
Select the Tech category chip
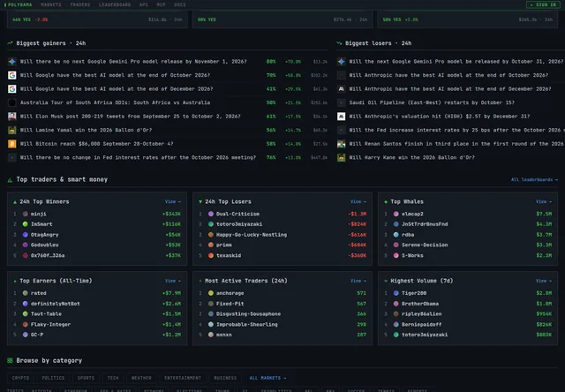pos(113,378)
